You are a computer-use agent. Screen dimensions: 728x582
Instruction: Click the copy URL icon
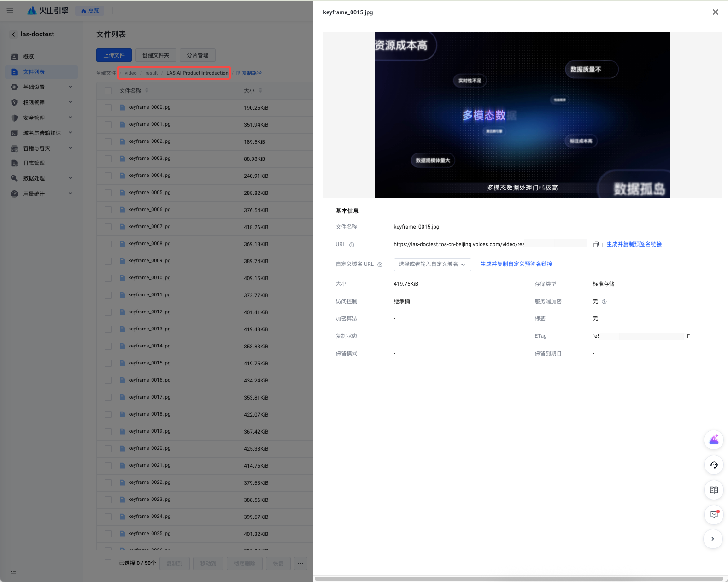pyautogui.click(x=596, y=245)
